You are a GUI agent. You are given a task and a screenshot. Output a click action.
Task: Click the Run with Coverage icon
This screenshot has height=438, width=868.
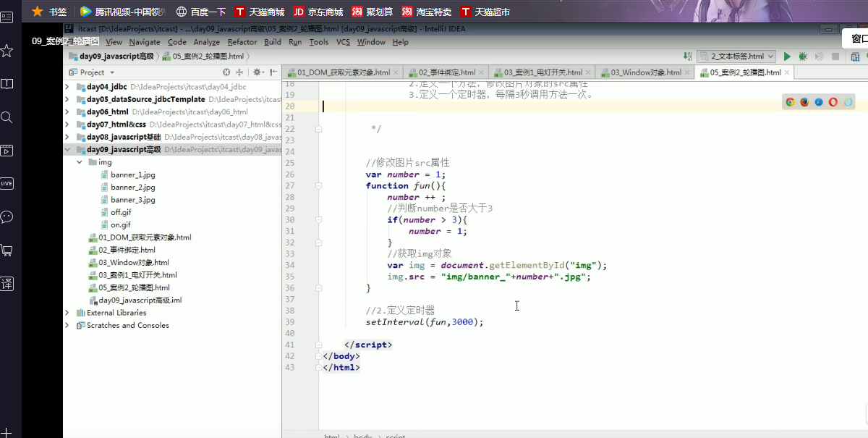coord(819,56)
